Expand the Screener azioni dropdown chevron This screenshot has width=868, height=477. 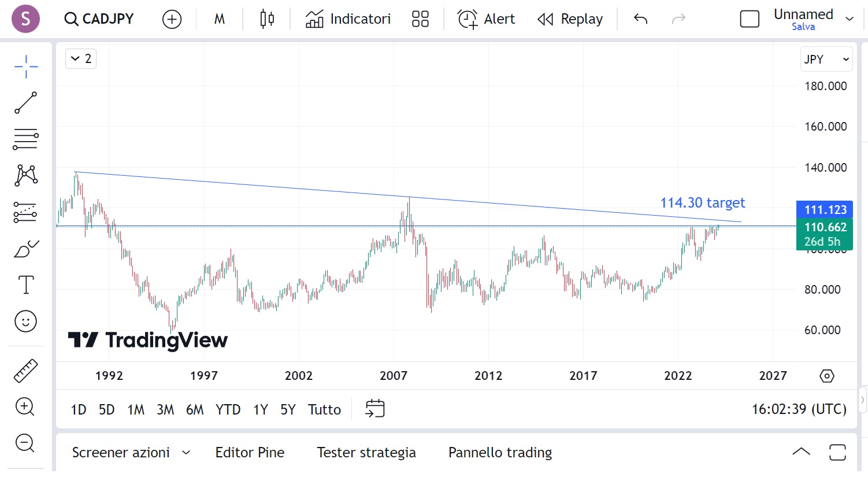(x=186, y=453)
